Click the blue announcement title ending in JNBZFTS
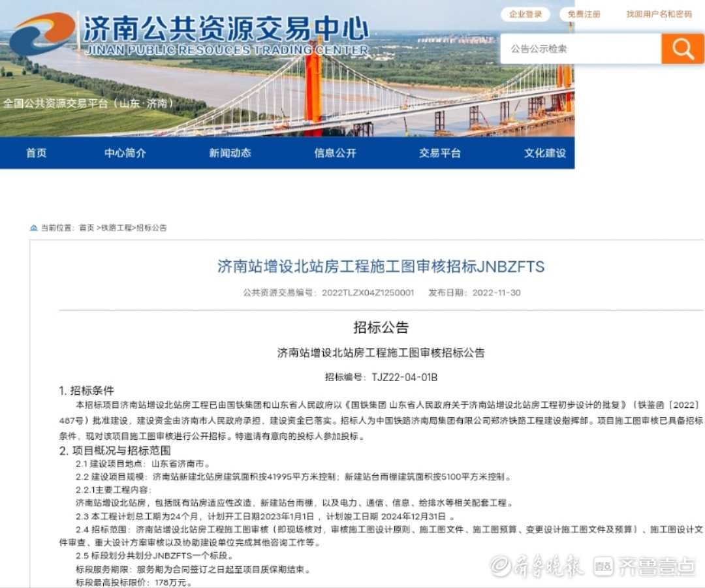This screenshot has height=588, width=705. pyautogui.click(x=381, y=266)
